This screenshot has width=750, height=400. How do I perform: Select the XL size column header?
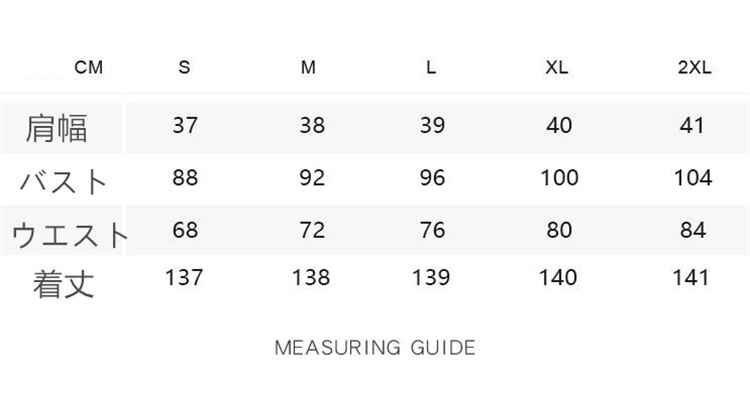pyautogui.click(x=557, y=68)
